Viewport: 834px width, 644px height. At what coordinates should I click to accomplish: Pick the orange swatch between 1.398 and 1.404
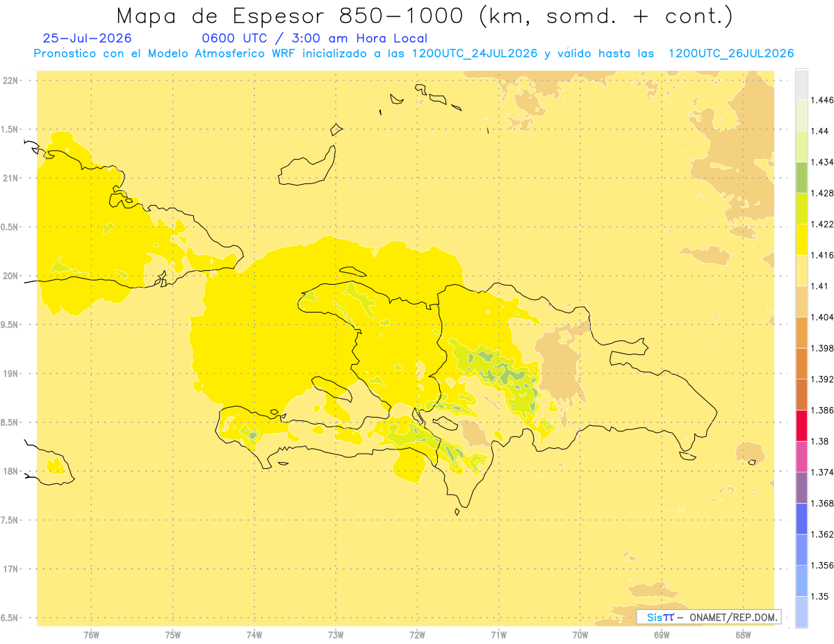point(801,332)
